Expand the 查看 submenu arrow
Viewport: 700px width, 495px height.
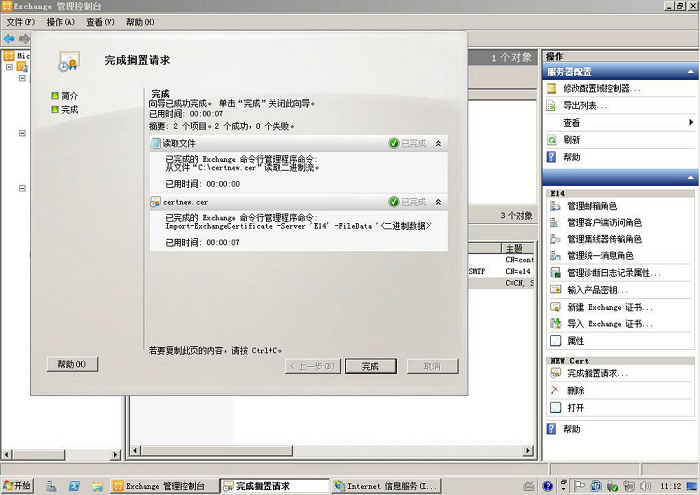point(690,122)
